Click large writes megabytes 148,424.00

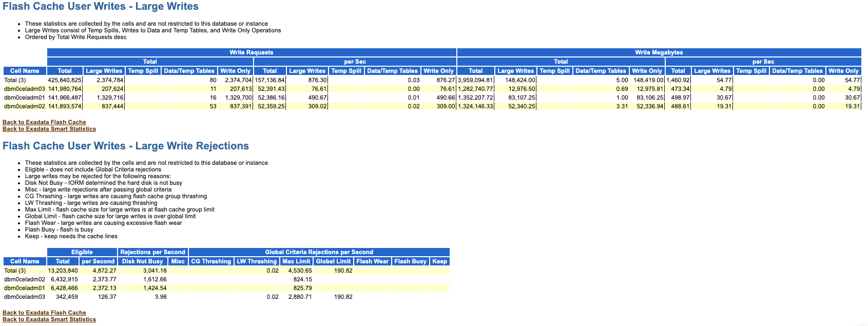pos(520,80)
